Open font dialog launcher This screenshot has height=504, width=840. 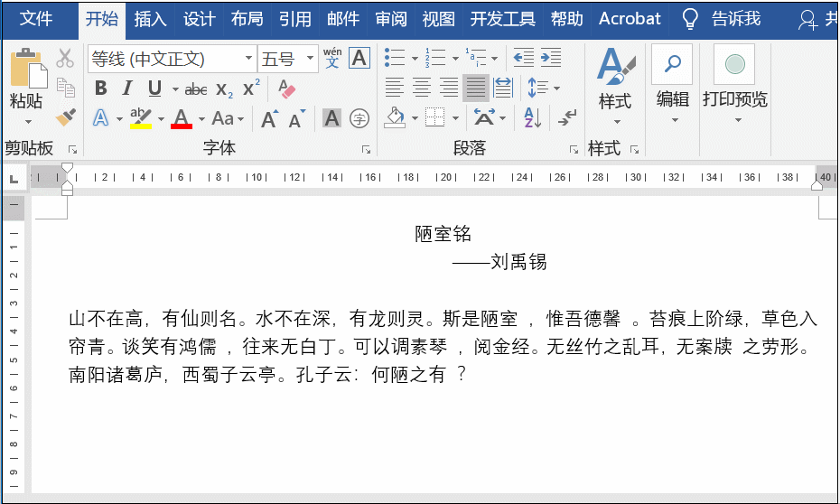(367, 149)
